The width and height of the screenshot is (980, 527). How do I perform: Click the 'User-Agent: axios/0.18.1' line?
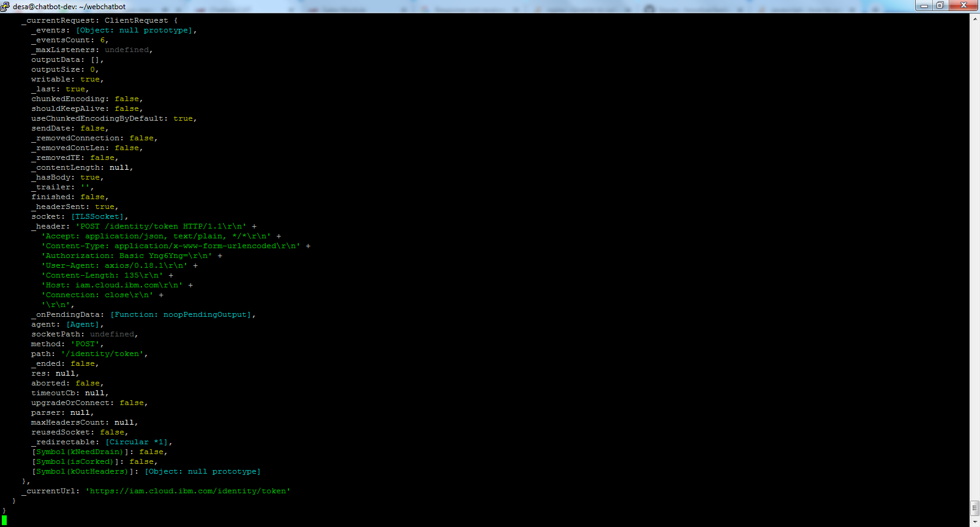(119, 265)
